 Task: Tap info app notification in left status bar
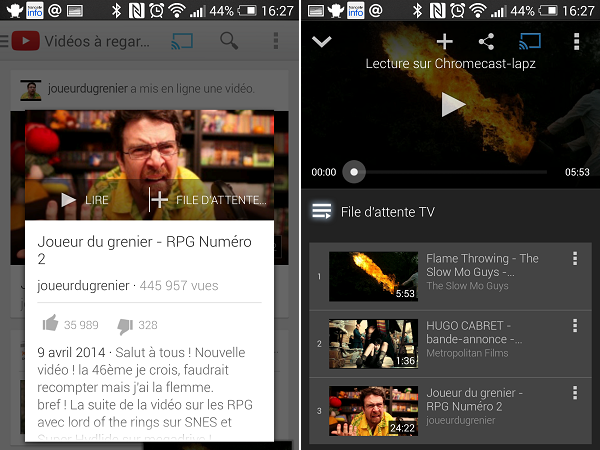[35, 10]
